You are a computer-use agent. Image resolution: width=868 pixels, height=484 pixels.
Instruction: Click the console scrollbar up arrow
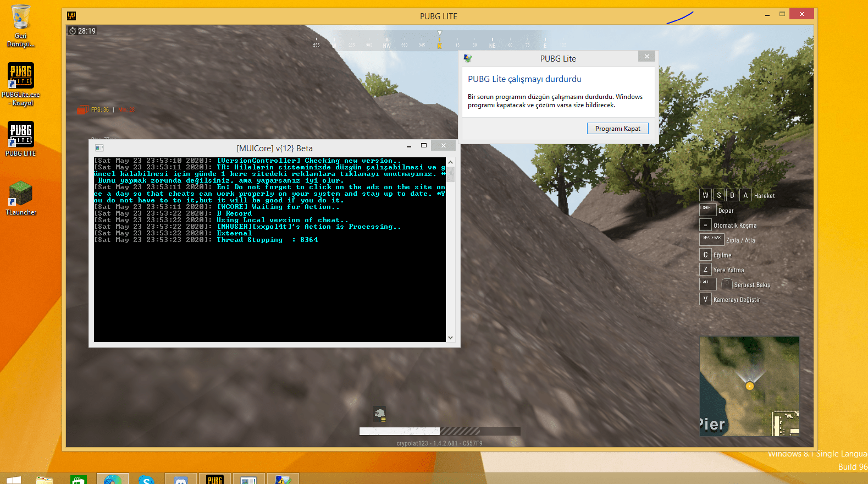click(x=451, y=162)
